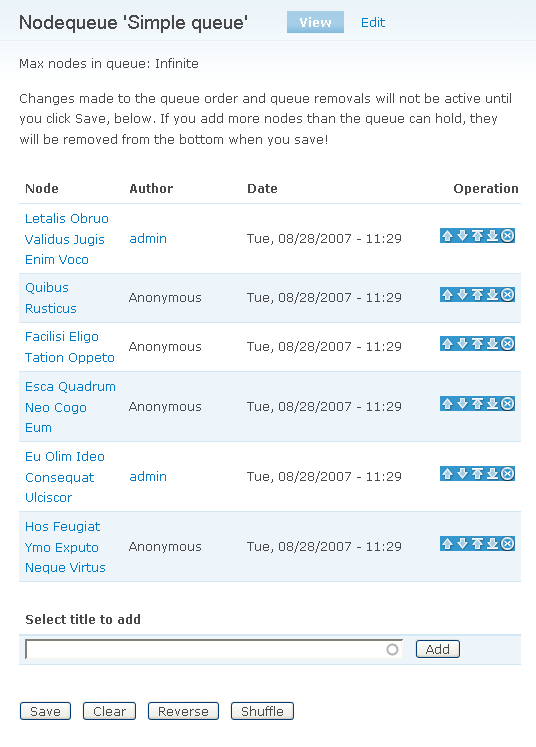
Task: Click the Save button
Action: pyautogui.click(x=45, y=711)
